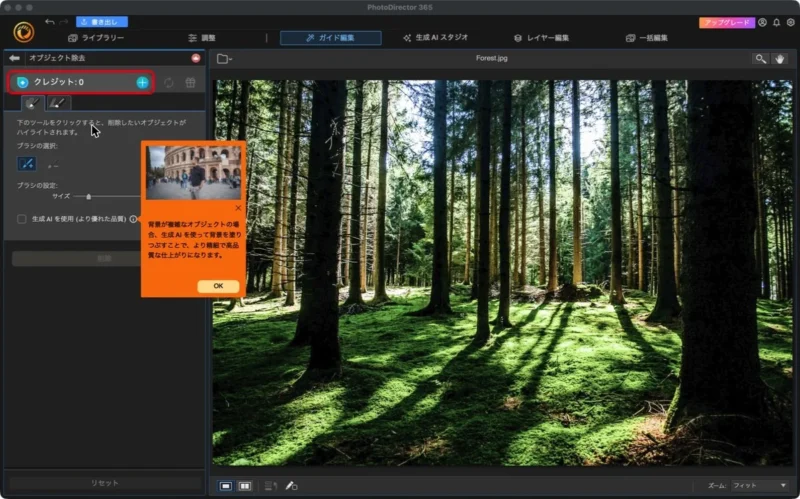Open the ライブラリー tab
The width and height of the screenshot is (800, 499).
pos(96,38)
